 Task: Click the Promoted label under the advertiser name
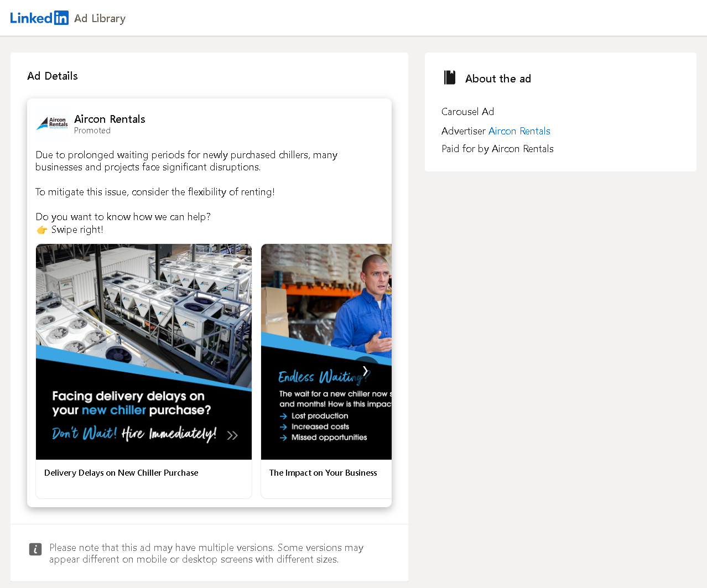[x=92, y=131]
